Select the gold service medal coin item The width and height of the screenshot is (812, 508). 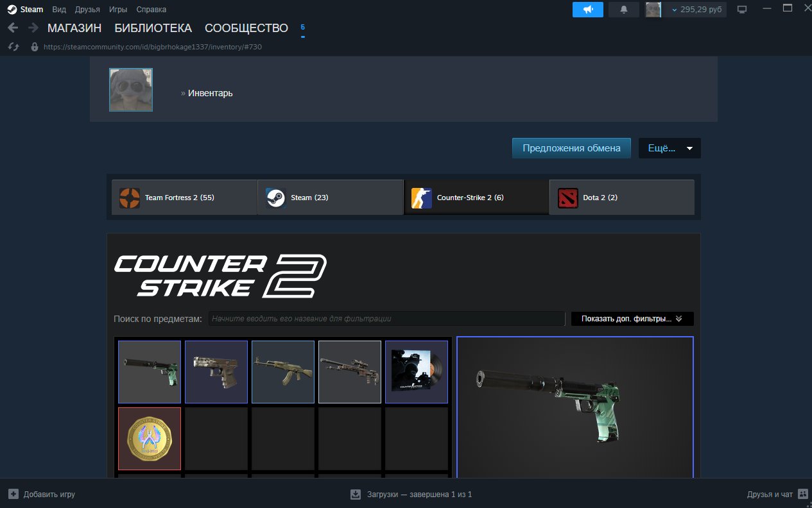click(150, 439)
